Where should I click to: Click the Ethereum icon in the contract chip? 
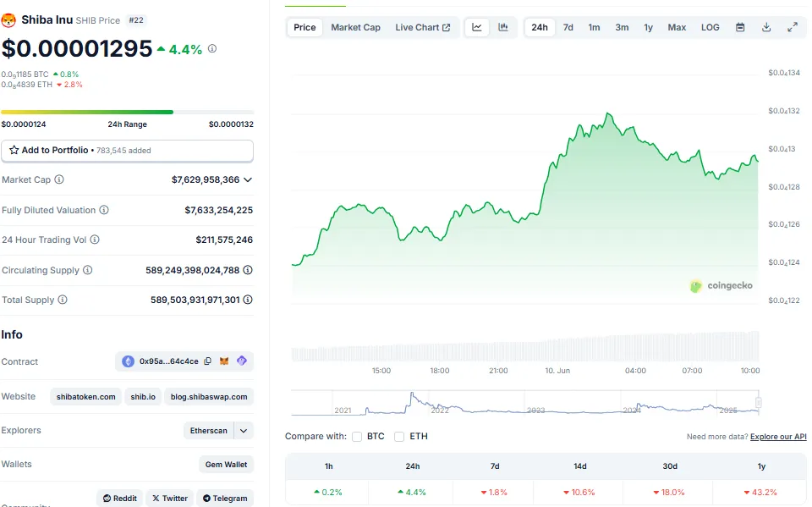click(x=128, y=361)
